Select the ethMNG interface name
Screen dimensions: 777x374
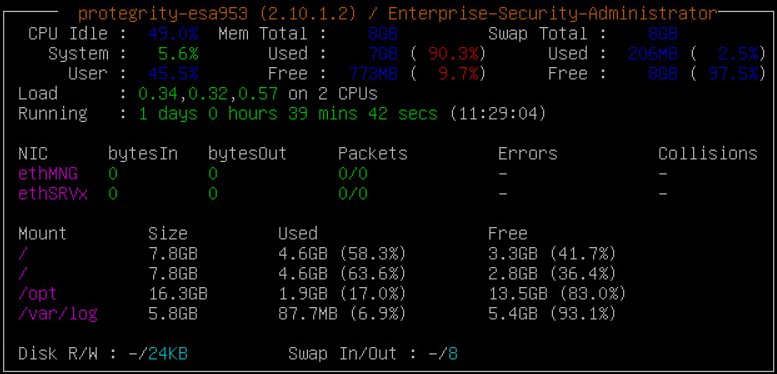48,173
